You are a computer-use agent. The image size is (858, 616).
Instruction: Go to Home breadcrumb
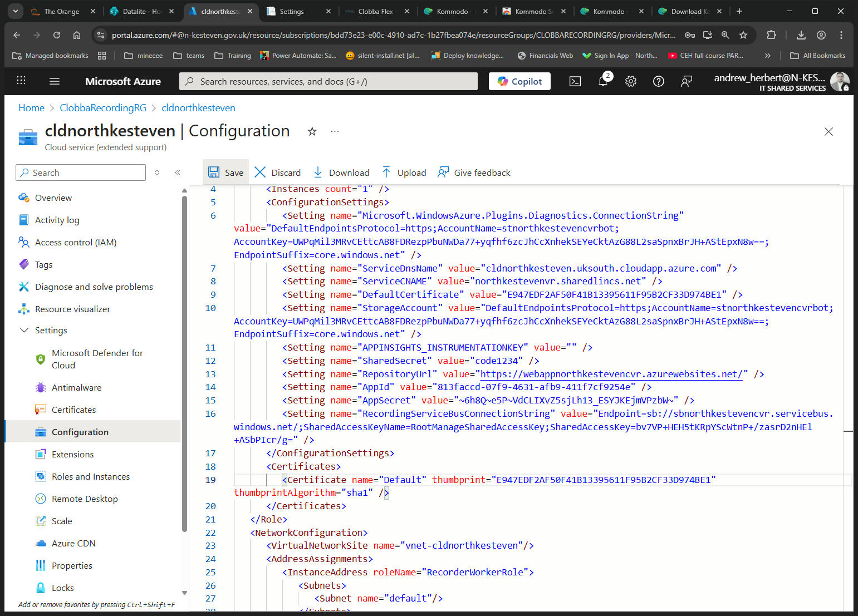[x=31, y=108]
